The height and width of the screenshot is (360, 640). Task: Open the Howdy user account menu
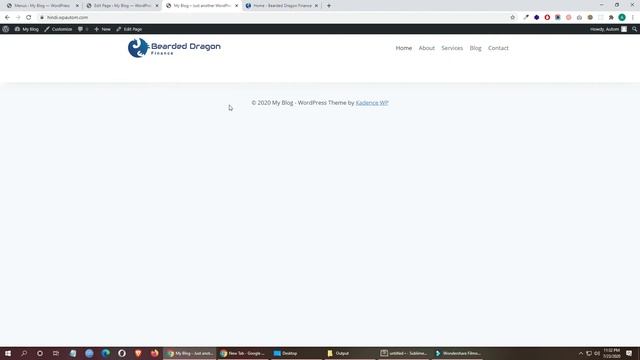click(x=608, y=29)
